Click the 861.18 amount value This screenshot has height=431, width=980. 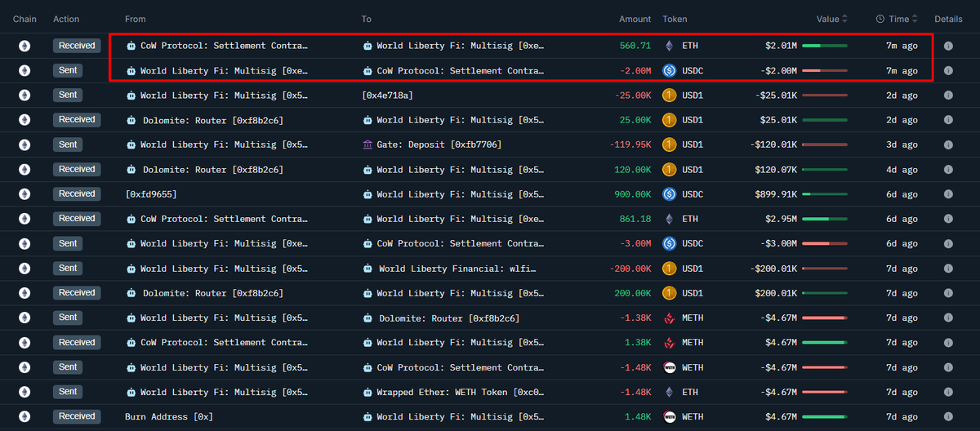[x=635, y=219]
